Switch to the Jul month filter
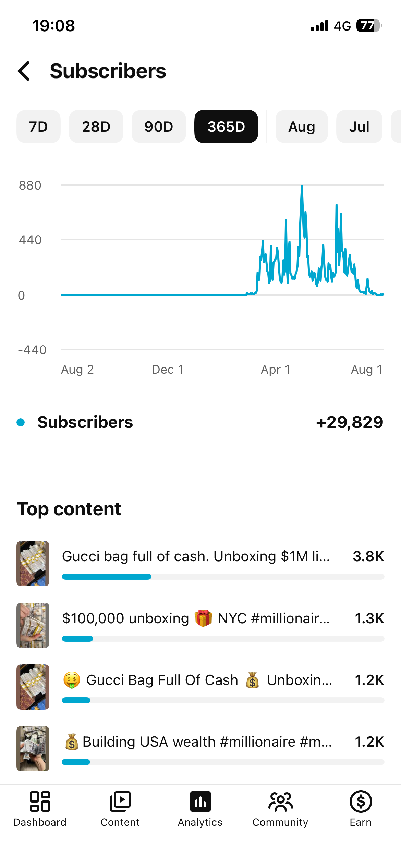 click(359, 126)
